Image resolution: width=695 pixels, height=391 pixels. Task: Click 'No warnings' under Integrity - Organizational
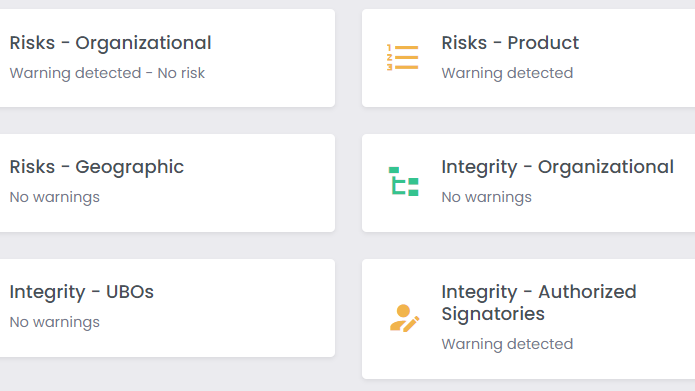(x=486, y=197)
